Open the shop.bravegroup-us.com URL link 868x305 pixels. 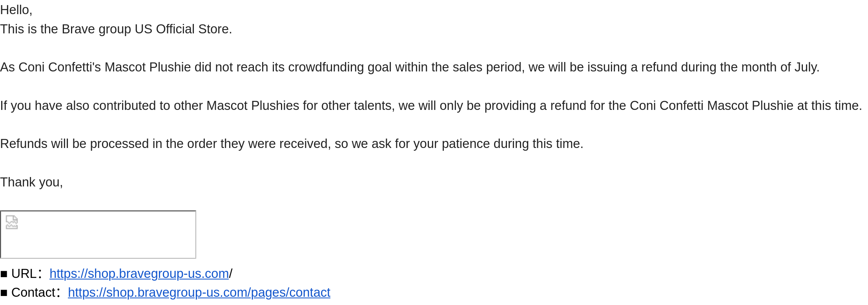pos(139,274)
